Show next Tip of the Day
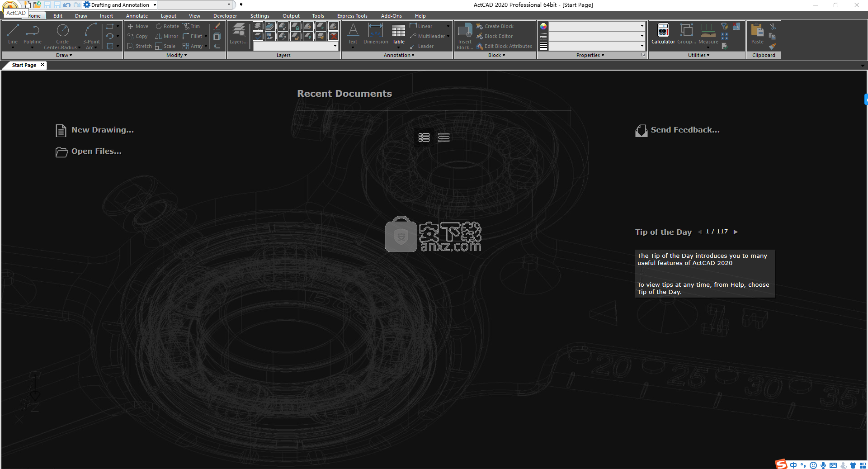 click(x=736, y=232)
